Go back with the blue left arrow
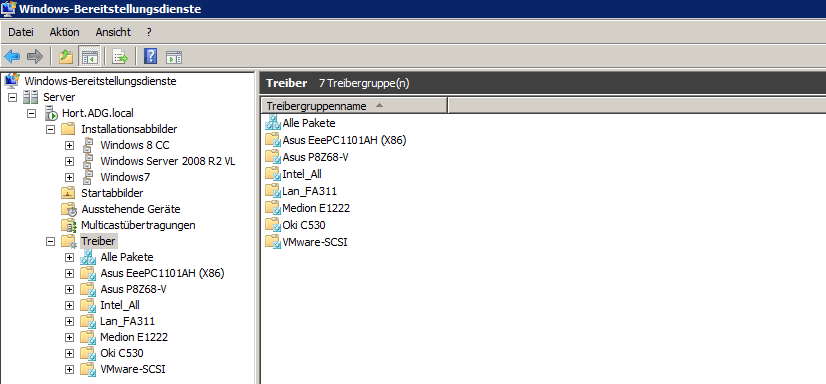Viewport: 826px width, 384px height. coord(12,56)
